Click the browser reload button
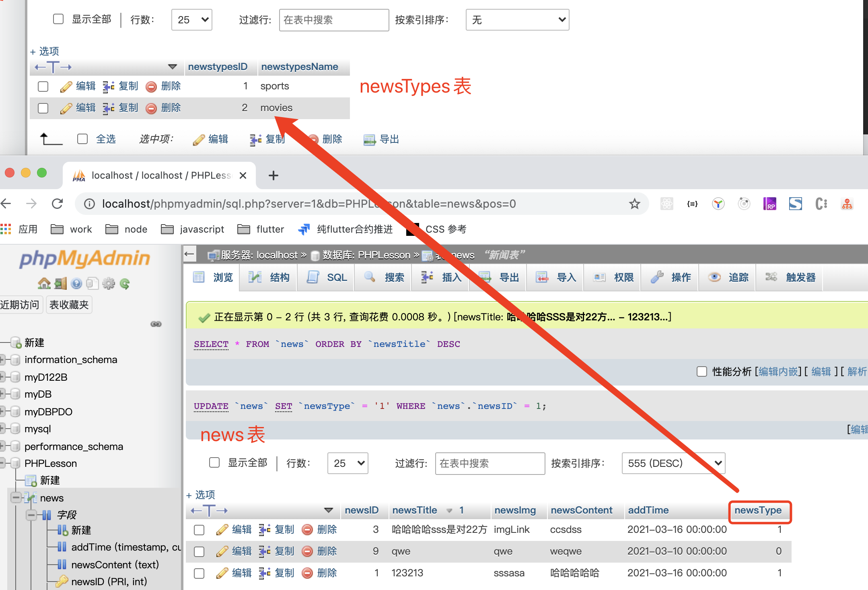Viewport: 868px width, 590px height. (x=58, y=204)
